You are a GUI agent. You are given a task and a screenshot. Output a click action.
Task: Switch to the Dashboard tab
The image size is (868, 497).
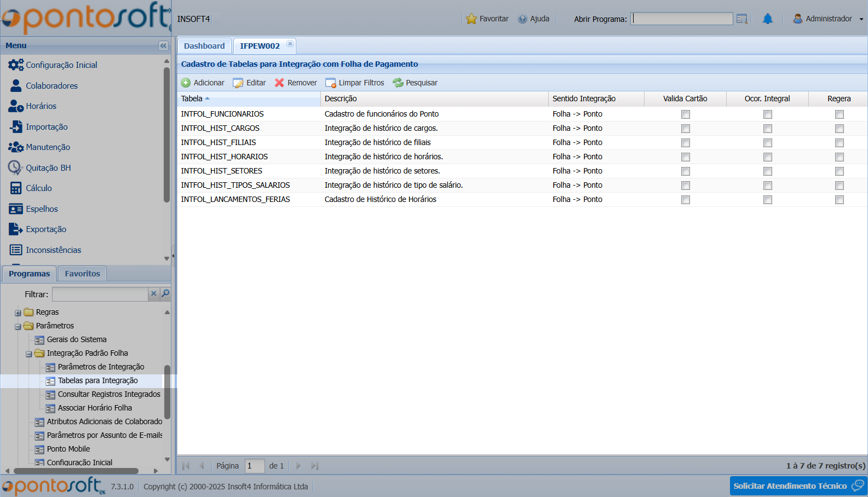(204, 46)
